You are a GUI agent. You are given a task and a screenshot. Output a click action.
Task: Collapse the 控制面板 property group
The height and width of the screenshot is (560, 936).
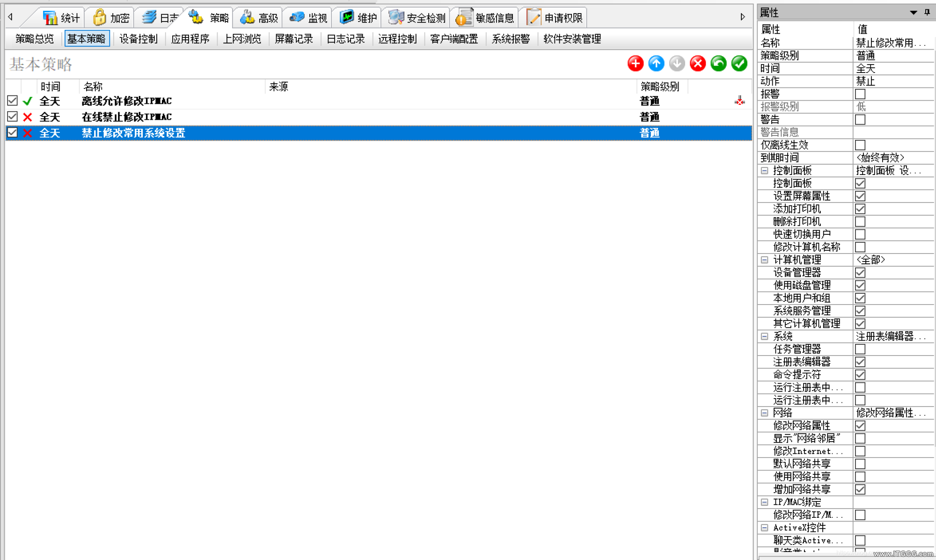coord(765,171)
